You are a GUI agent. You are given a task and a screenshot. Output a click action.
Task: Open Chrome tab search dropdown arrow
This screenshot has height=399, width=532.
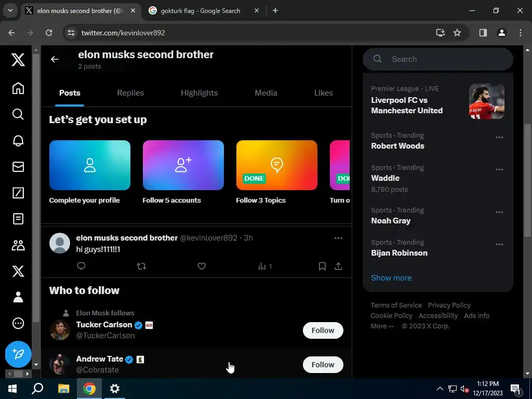(10, 10)
